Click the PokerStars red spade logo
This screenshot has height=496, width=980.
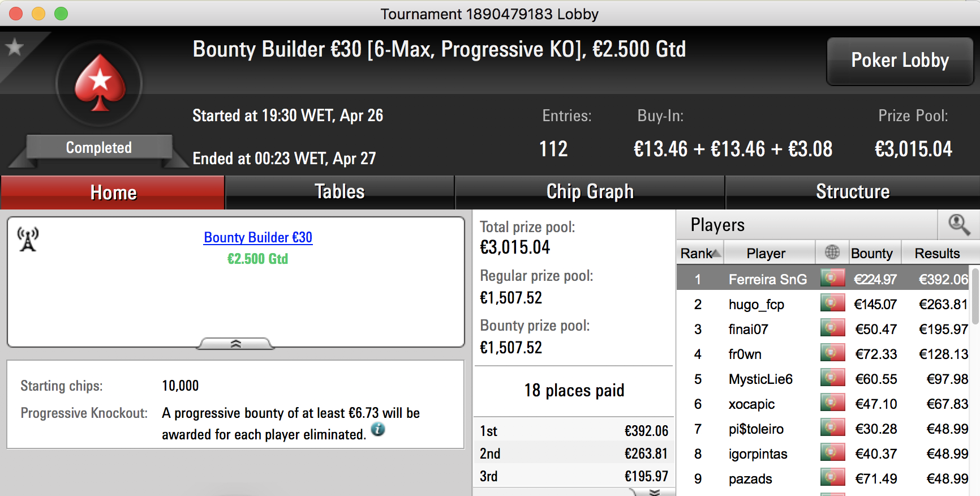(x=100, y=83)
